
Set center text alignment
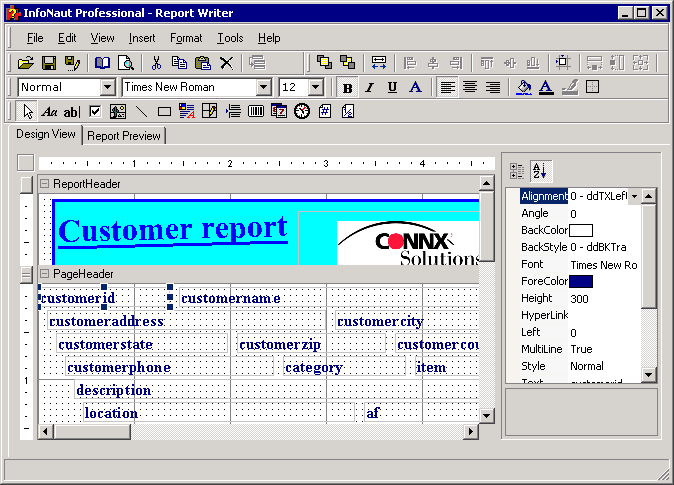pyautogui.click(x=470, y=88)
